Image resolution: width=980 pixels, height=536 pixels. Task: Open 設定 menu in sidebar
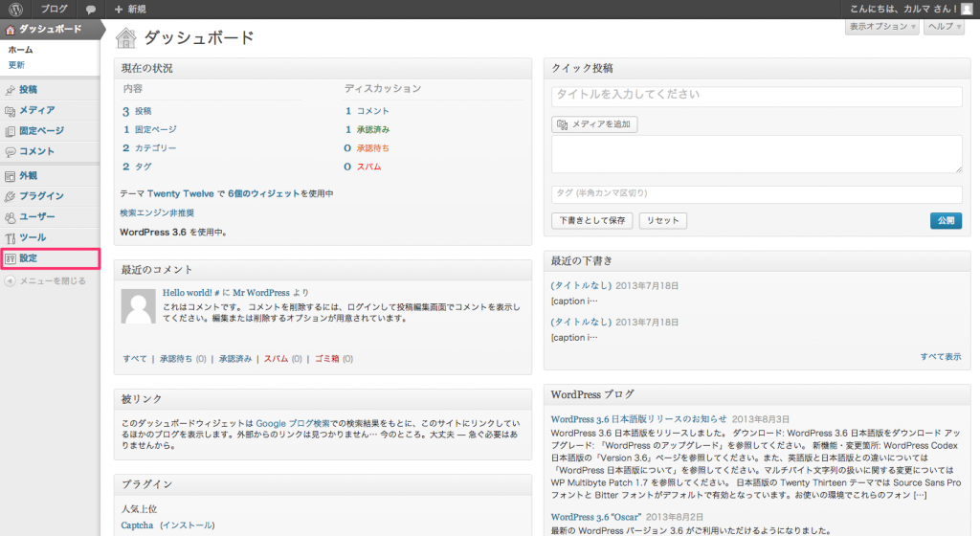click(x=28, y=258)
